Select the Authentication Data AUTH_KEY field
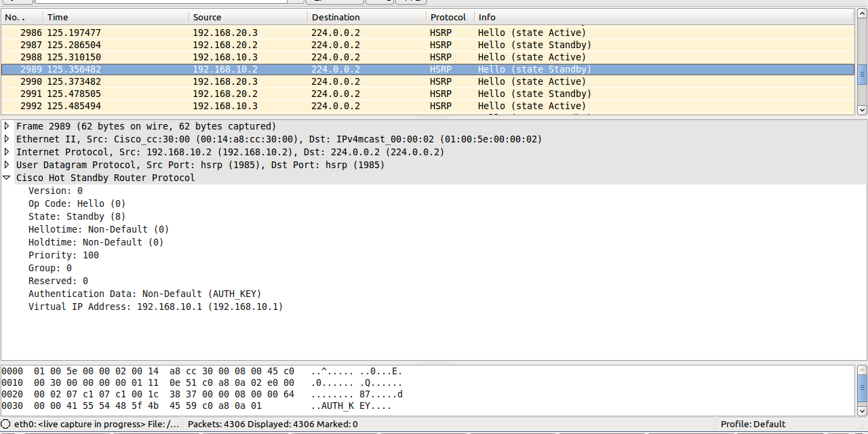 point(145,294)
